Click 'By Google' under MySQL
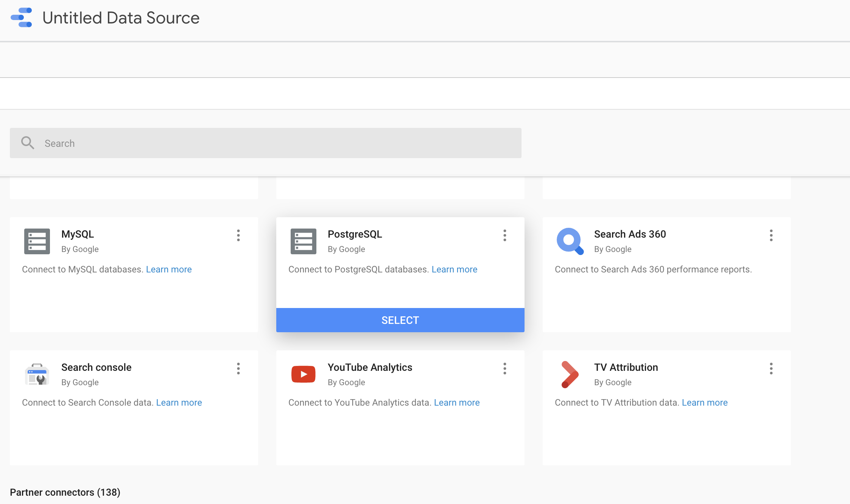 coord(80,249)
